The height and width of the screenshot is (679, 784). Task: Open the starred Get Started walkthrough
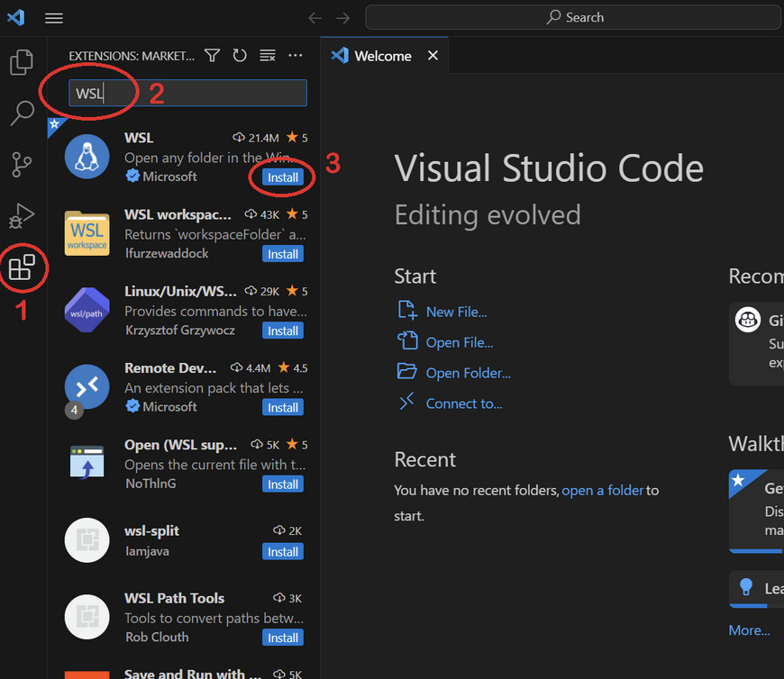(x=756, y=512)
